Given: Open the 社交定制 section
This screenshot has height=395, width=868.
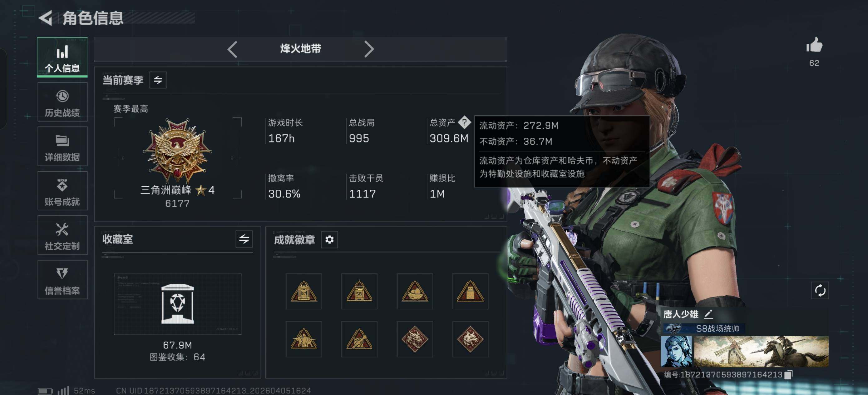Looking at the screenshot, I should 62,235.
